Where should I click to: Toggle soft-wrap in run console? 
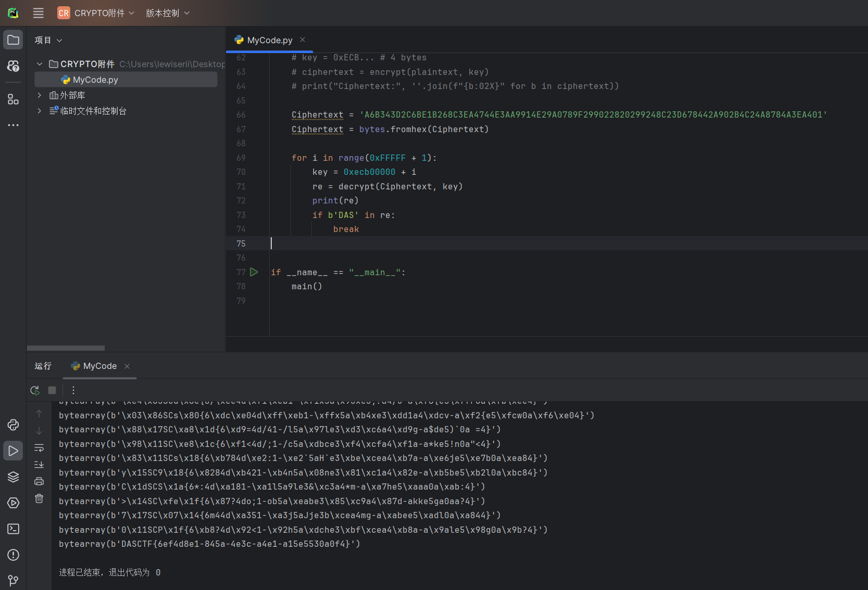tap(39, 448)
